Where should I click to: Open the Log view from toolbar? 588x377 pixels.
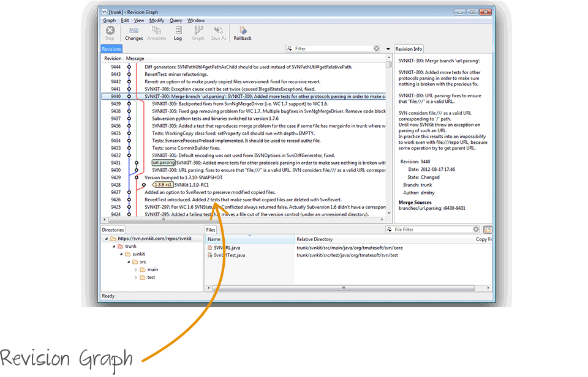click(x=178, y=33)
